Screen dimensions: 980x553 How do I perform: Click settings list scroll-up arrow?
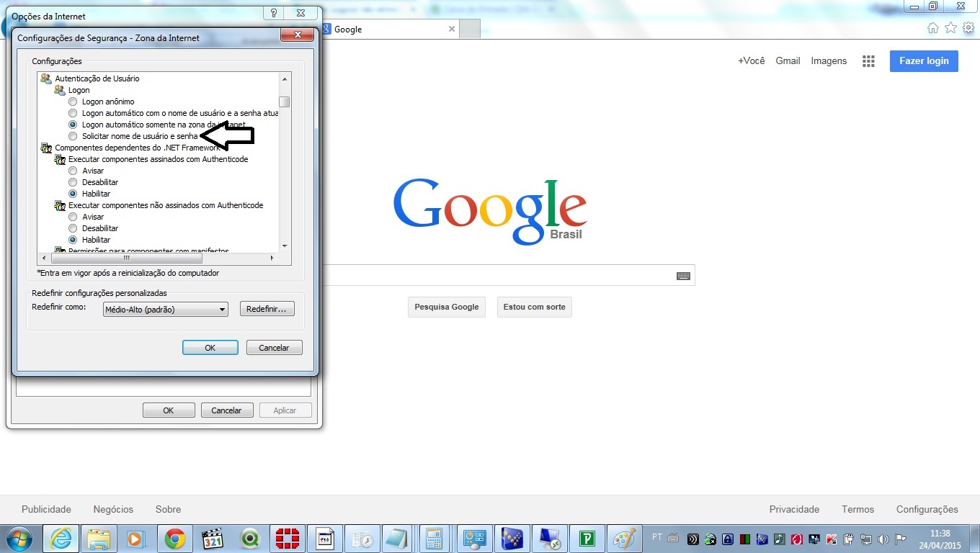(x=285, y=78)
